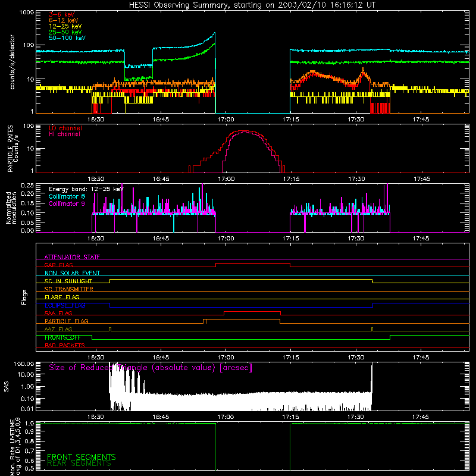This screenshot has width=476, height=476.
Task: Click 17:45 time label under modulation panel
Action: (x=421, y=239)
